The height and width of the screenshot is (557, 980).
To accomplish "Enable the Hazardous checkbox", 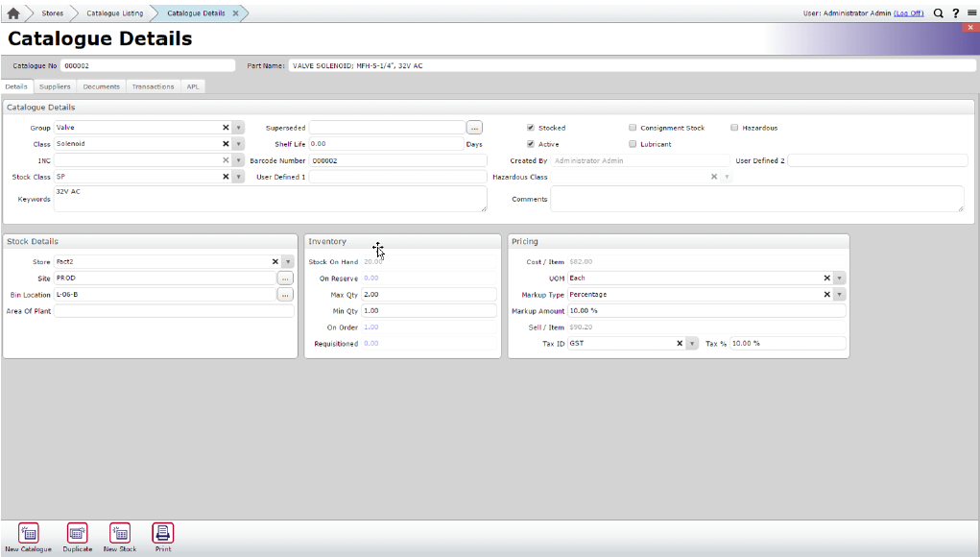I will [734, 127].
